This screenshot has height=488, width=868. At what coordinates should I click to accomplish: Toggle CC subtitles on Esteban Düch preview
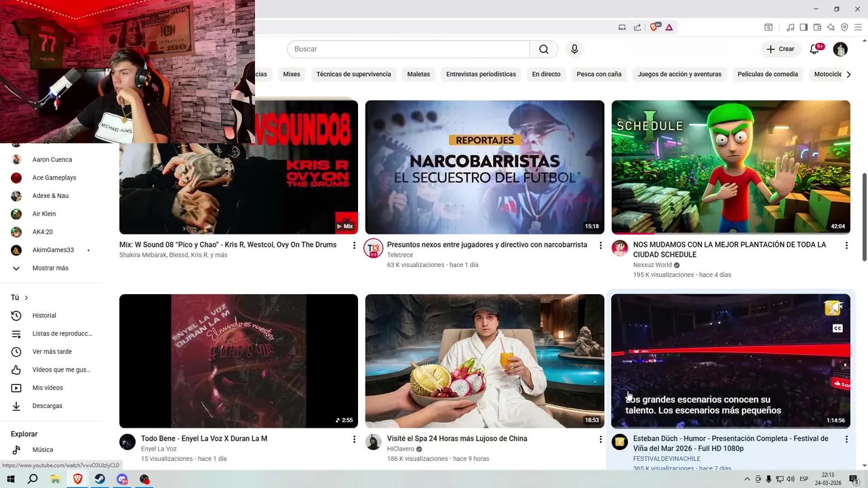(837, 329)
